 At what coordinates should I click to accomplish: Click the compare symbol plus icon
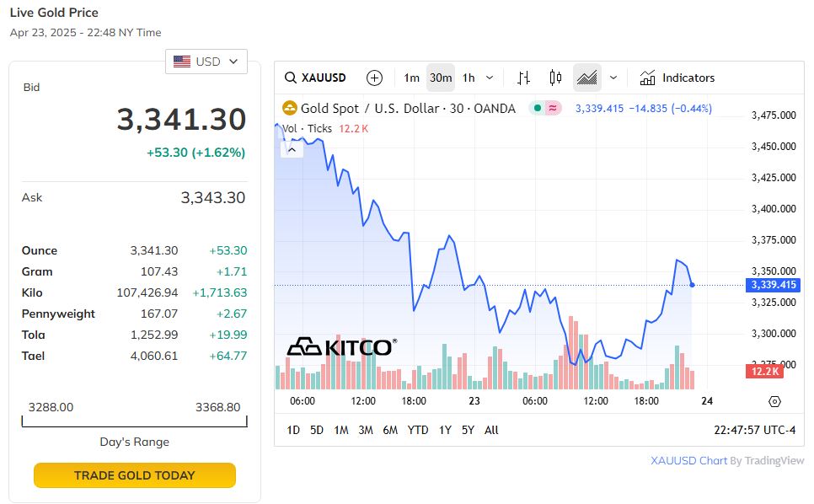pos(375,78)
